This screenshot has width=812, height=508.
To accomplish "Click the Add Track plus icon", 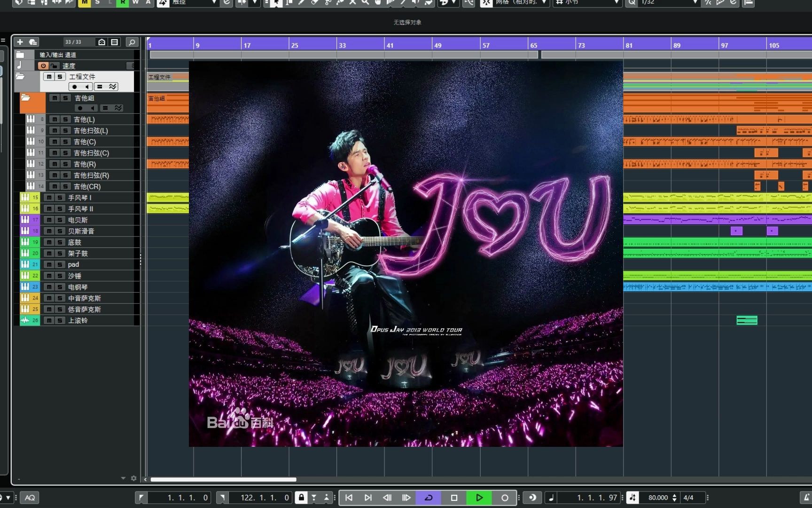I will click(20, 42).
